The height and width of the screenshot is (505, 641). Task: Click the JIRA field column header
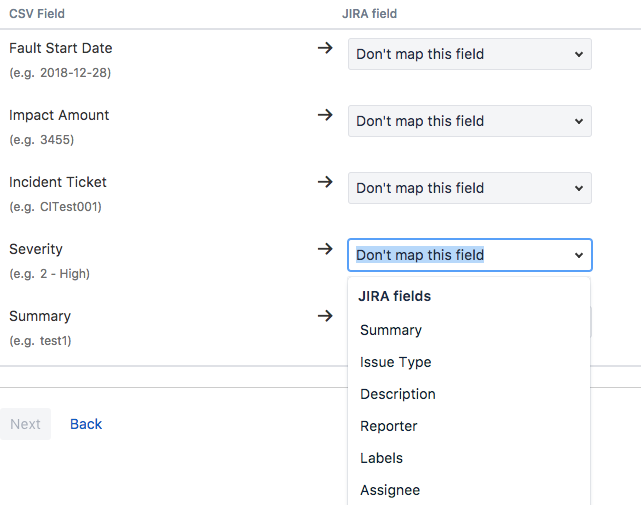[370, 14]
